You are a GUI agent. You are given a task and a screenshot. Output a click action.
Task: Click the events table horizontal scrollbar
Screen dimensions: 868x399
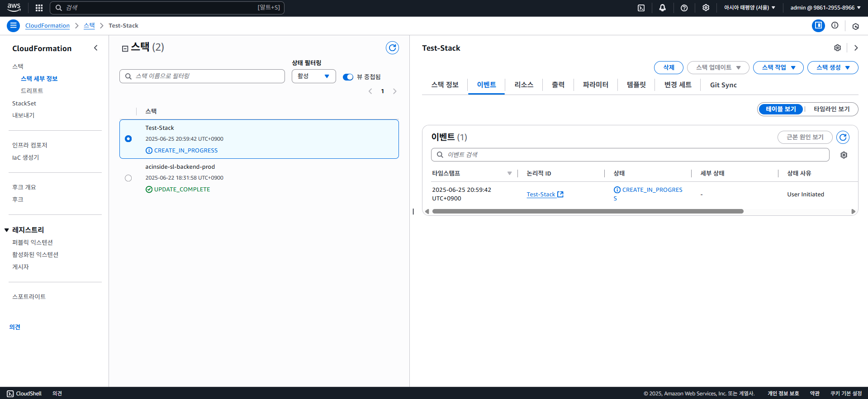[588, 211]
